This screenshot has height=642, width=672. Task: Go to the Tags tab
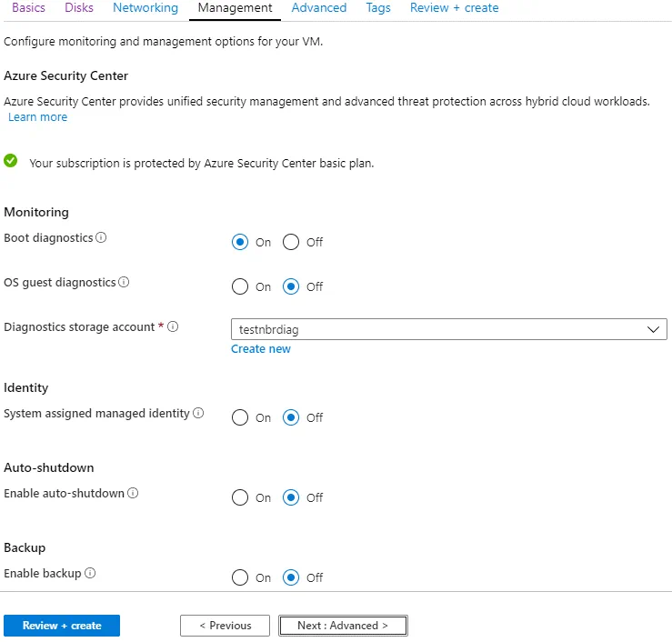coord(378,8)
